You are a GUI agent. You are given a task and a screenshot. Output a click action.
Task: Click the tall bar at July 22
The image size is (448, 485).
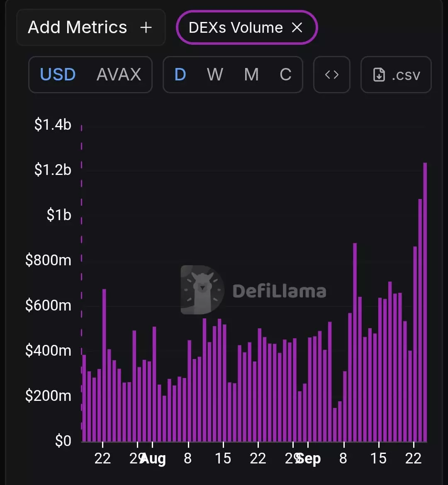tap(104, 365)
